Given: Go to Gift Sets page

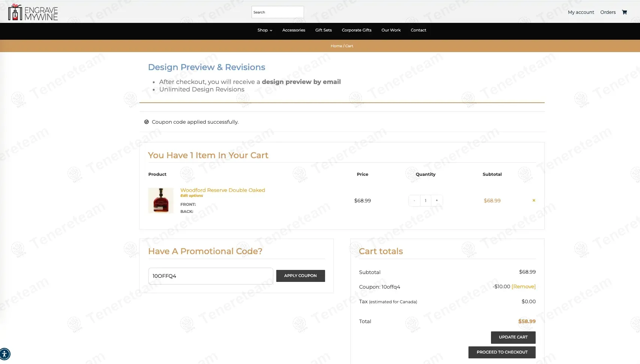Looking at the screenshot, I should click(323, 30).
